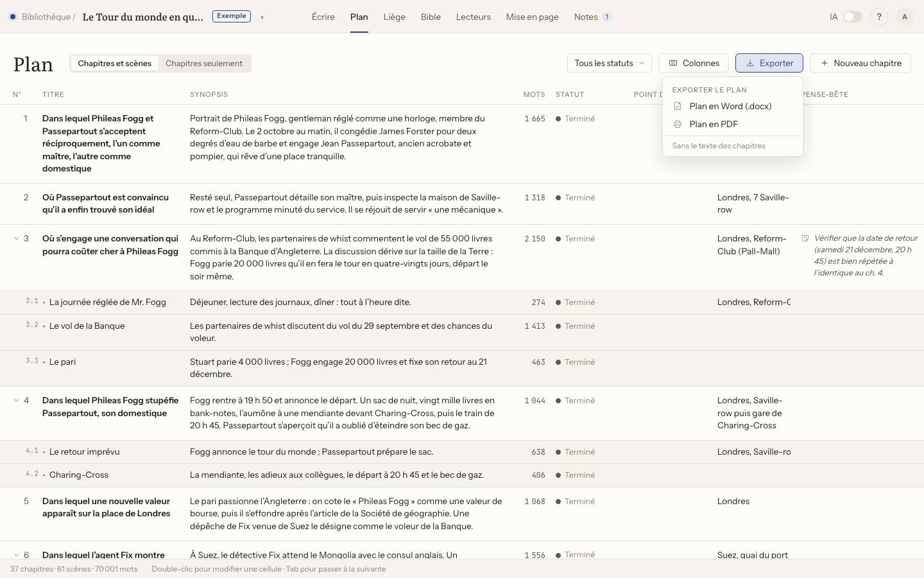Click the blue dot library icon
Viewport: 924px width, 578px height.
[13, 17]
